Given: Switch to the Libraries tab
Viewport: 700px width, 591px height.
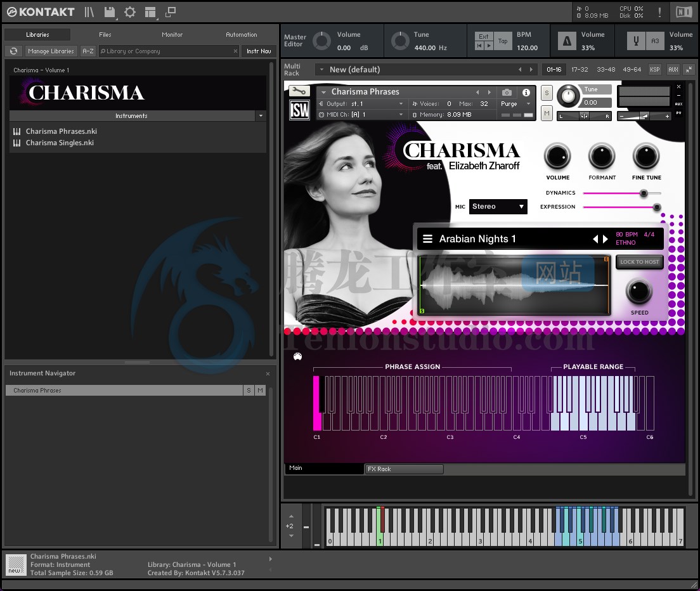Looking at the screenshot, I should click(x=37, y=34).
